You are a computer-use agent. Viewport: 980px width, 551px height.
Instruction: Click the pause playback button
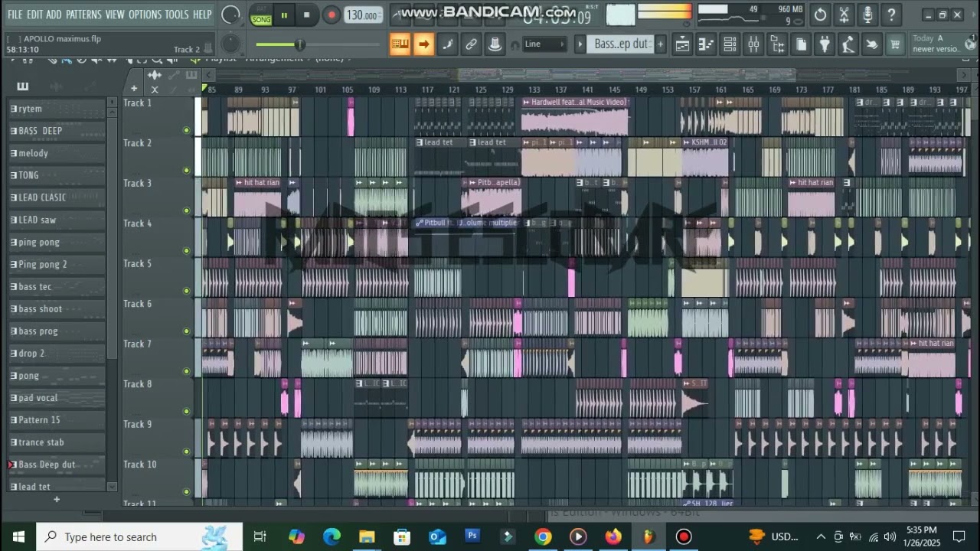coord(284,15)
